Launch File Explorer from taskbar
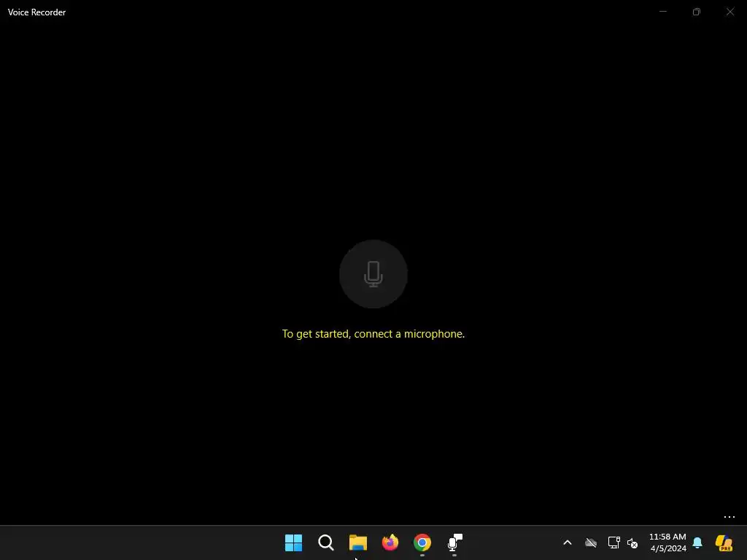The height and width of the screenshot is (560, 747). click(357, 542)
